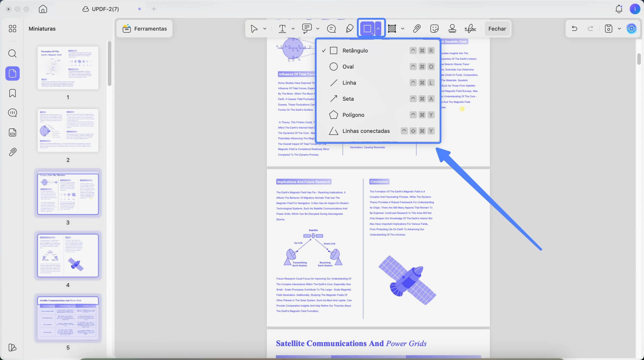Expand the text tool options arrow

pos(293,29)
